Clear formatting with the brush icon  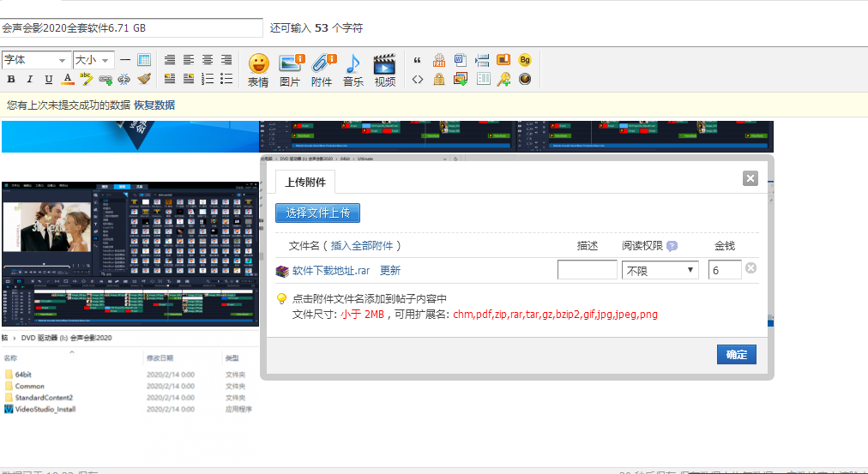tap(144, 79)
